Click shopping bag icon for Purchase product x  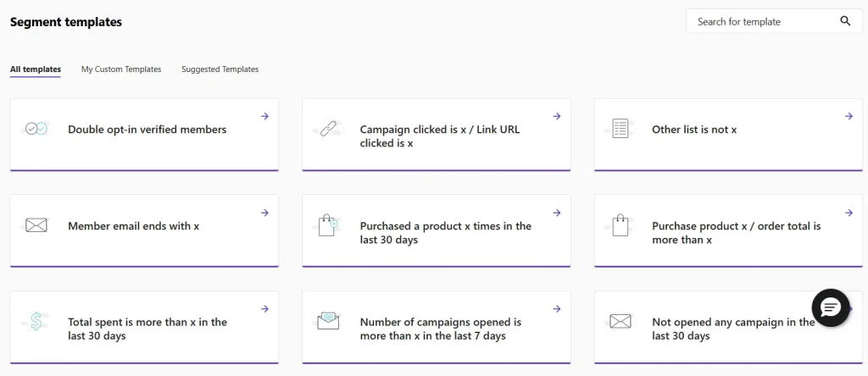(620, 225)
